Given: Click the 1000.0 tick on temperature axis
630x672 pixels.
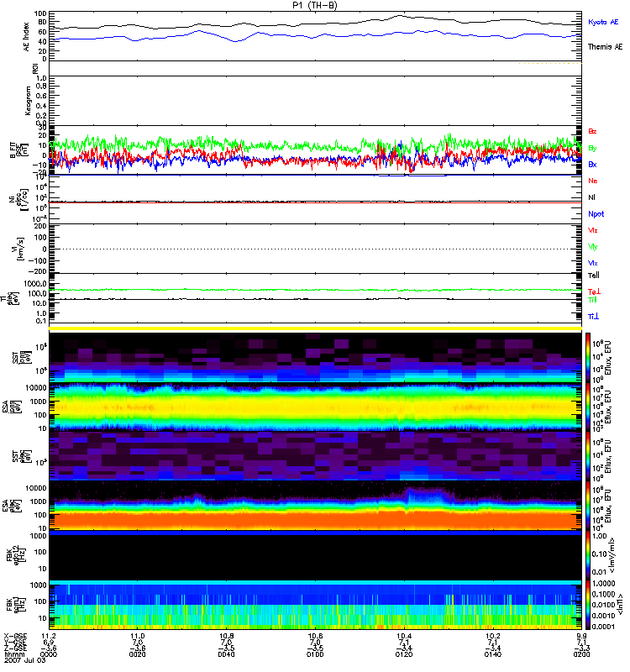Looking at the screenshot, I should tap(35, 284).
